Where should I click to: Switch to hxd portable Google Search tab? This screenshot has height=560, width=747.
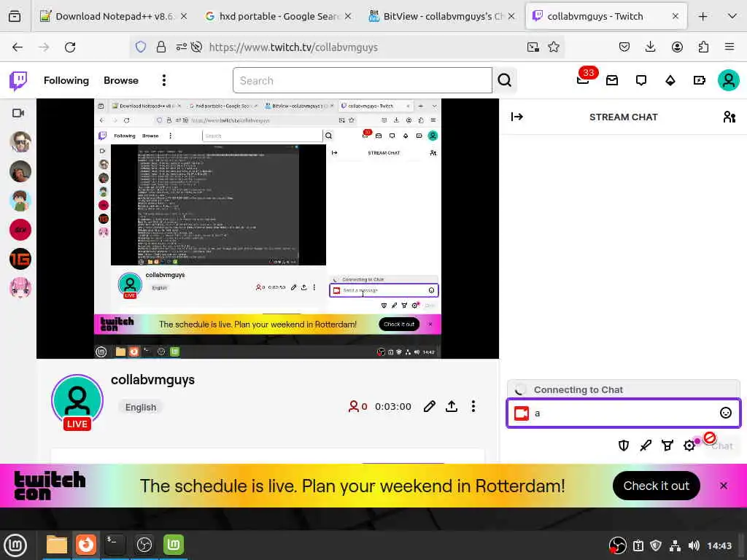278,16
